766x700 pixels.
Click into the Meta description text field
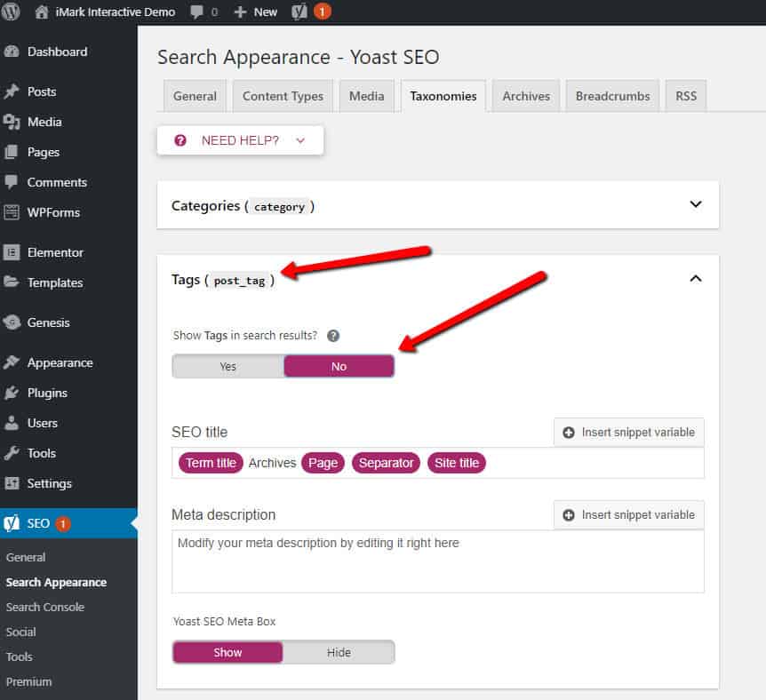tap(438, 561)
